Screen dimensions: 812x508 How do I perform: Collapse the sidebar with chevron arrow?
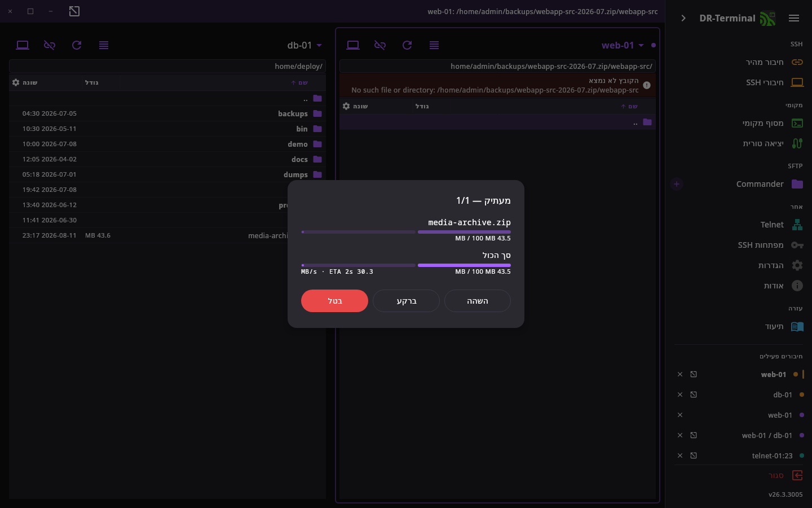click(x=683, y=18)
